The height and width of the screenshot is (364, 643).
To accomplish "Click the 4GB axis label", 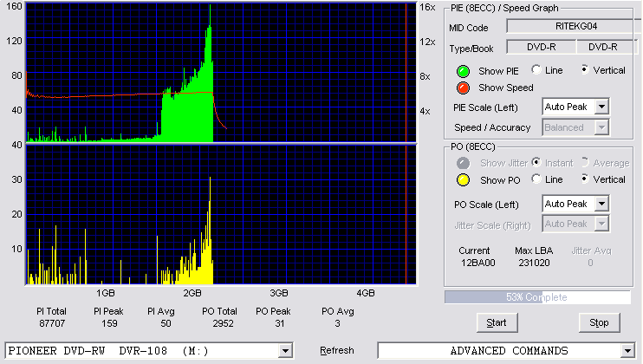I will point(365,293).
